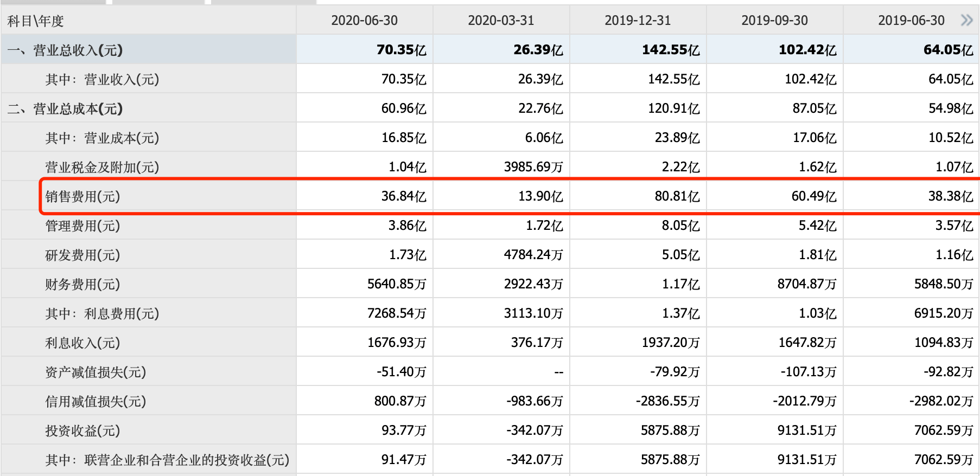Click the -107.13万 asset impairment value

click(x=809, y=372)
